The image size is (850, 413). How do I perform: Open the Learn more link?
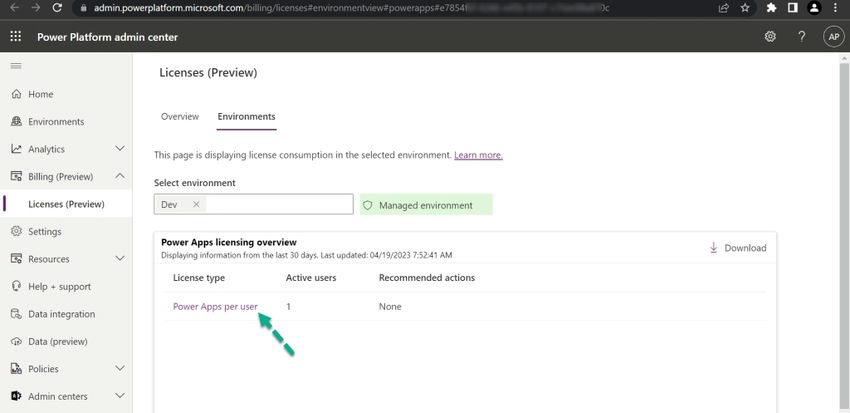click(x=478, y=155)
